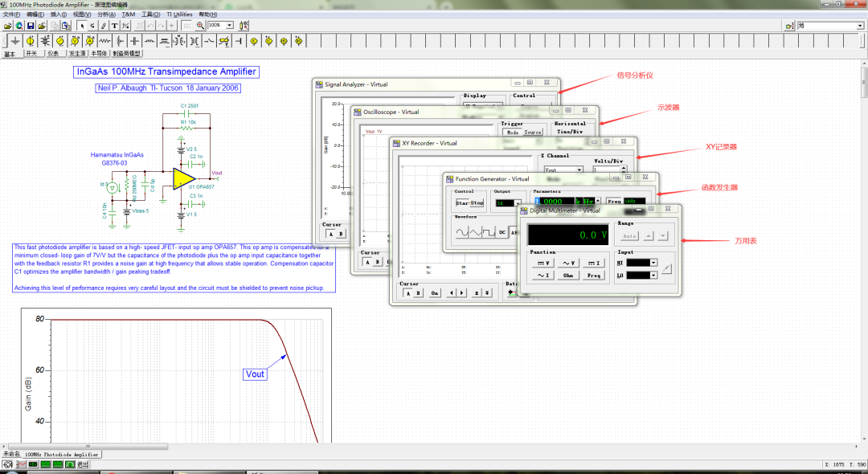Select square waveform in Function Generator
The width and height of the screenshot is (868, 474).
tap(489, 232)
